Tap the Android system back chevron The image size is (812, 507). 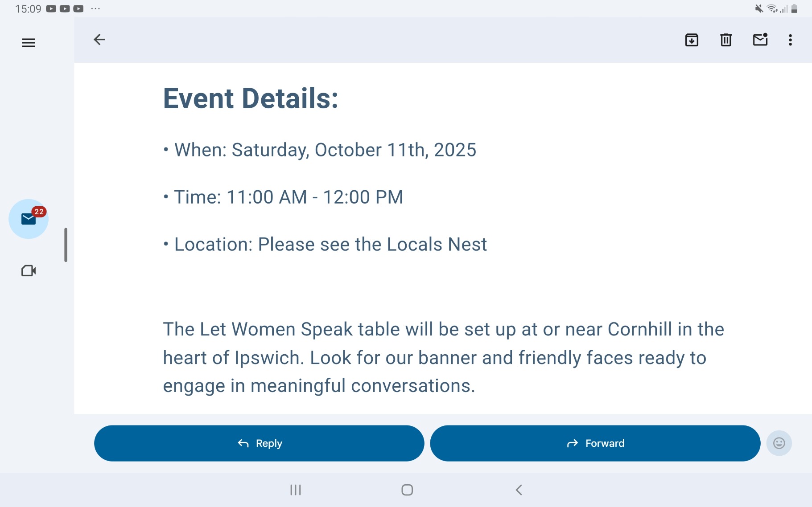[x=519, y=490]
